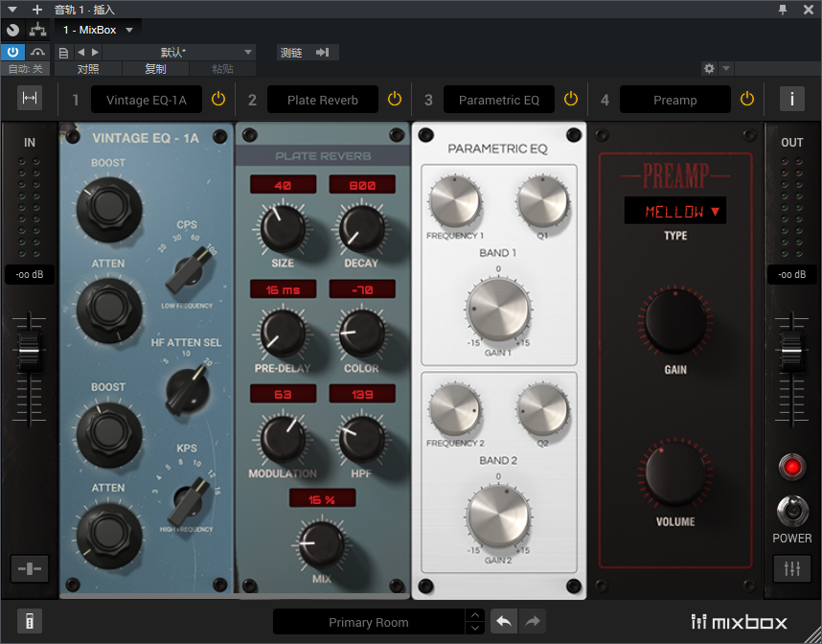Click the routing tree icon
The width and height of the screenshot is (822, 644).
pyautogui.click(x=37, y=30)
